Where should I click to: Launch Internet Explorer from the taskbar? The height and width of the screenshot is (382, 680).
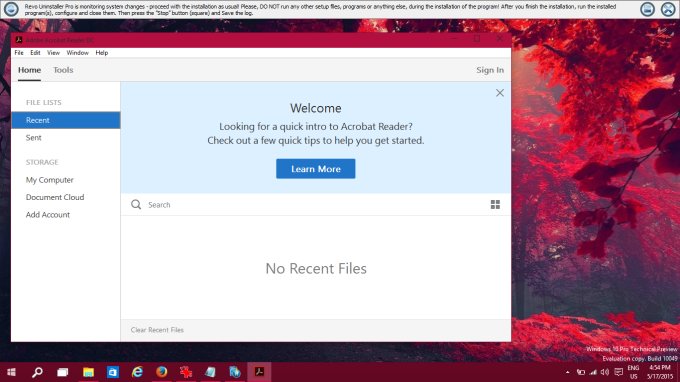pos(137,372)
